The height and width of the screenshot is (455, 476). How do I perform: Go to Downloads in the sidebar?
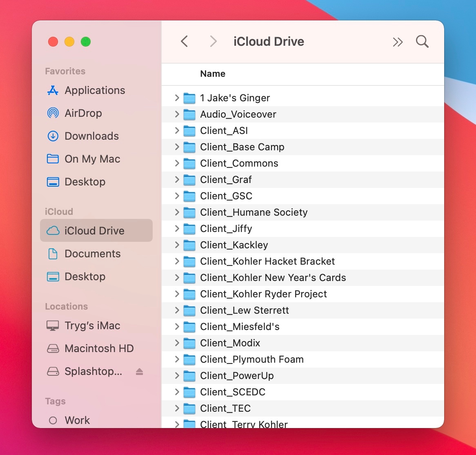point(96,136)
